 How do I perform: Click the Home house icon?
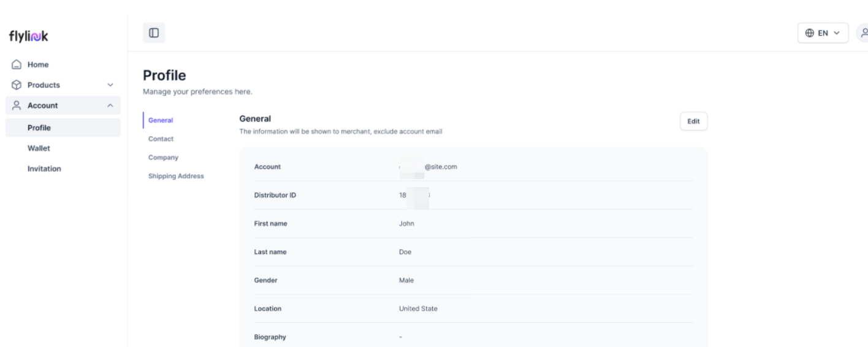17,64
